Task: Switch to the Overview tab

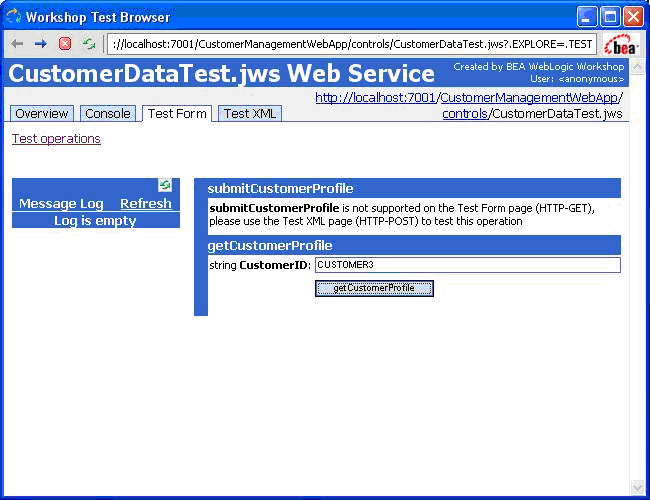Action: click(x=41, y=114)
